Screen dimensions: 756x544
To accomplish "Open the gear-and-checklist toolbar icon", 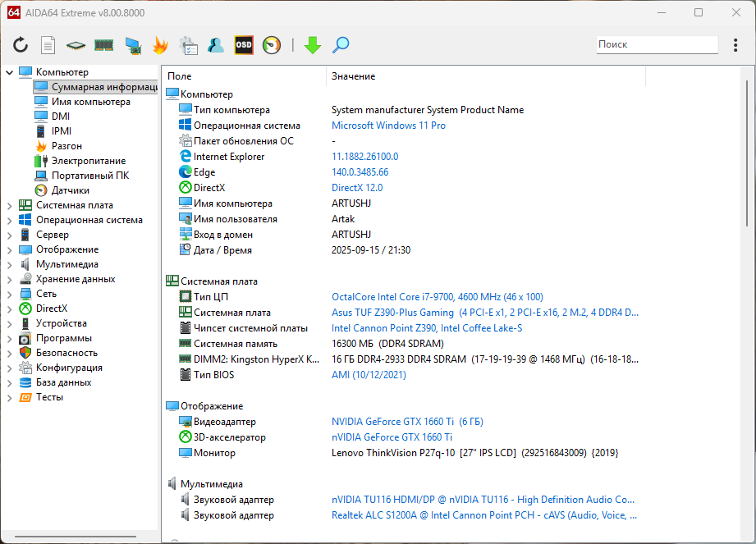I will point(188,45).
